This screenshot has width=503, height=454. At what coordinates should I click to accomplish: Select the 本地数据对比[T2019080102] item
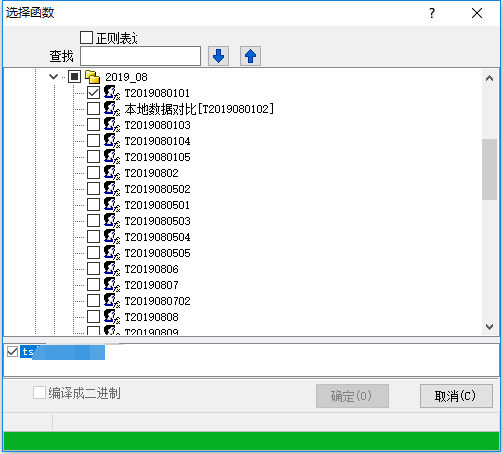[199, 109]
